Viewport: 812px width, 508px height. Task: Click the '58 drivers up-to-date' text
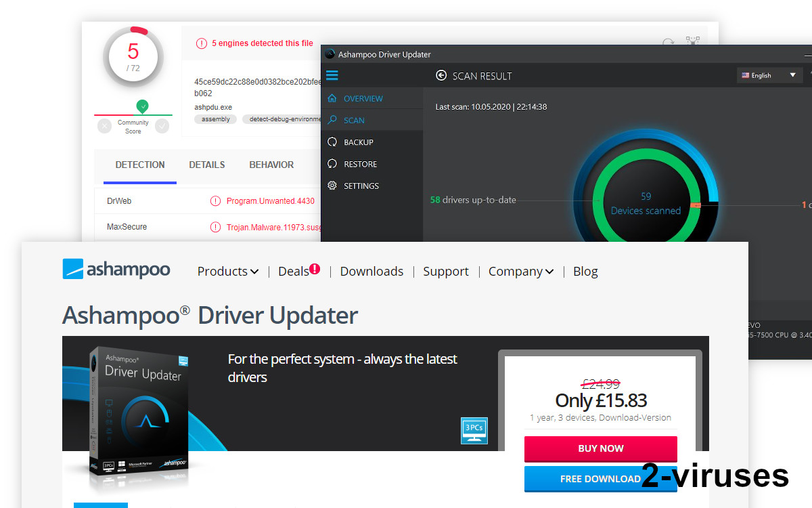[473, 200]
